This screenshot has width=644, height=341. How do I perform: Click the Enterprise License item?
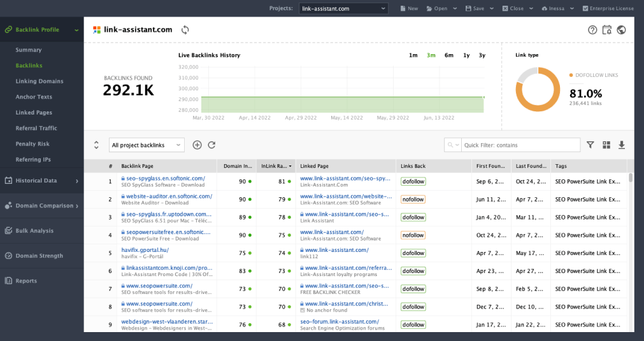[x=608, y=8]
